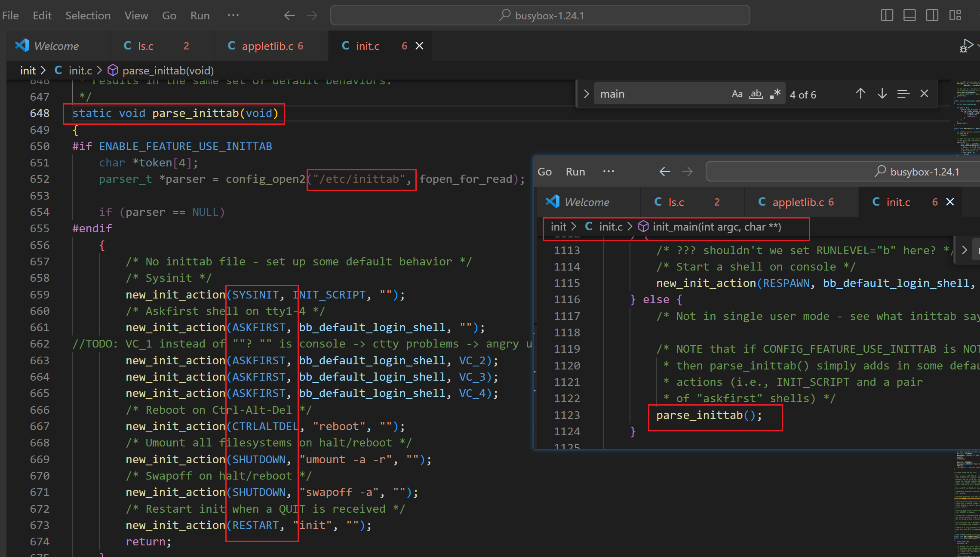This screenshot has width=980, height=557.
Task: Click init.c breadcrumb in inset window
Action: click(x=611, y=226)
